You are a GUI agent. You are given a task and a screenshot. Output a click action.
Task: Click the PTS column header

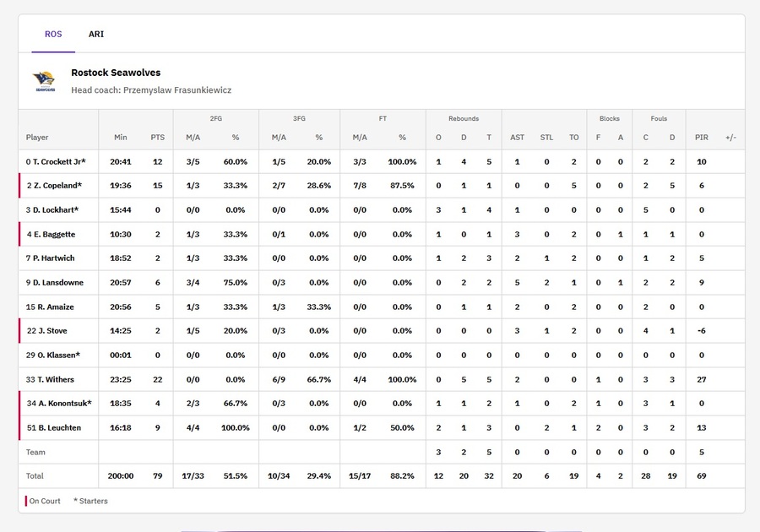[158, 138]
